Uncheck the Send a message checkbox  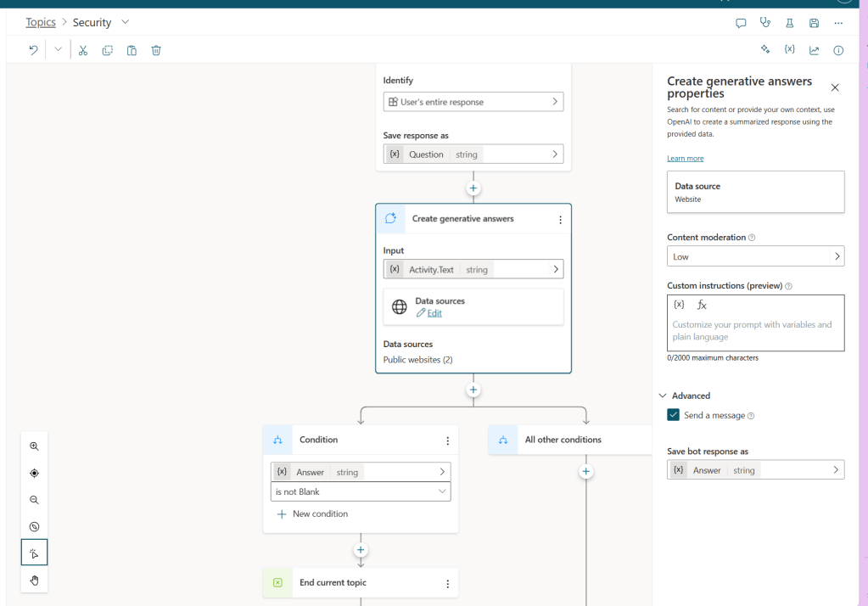(673, 415)
